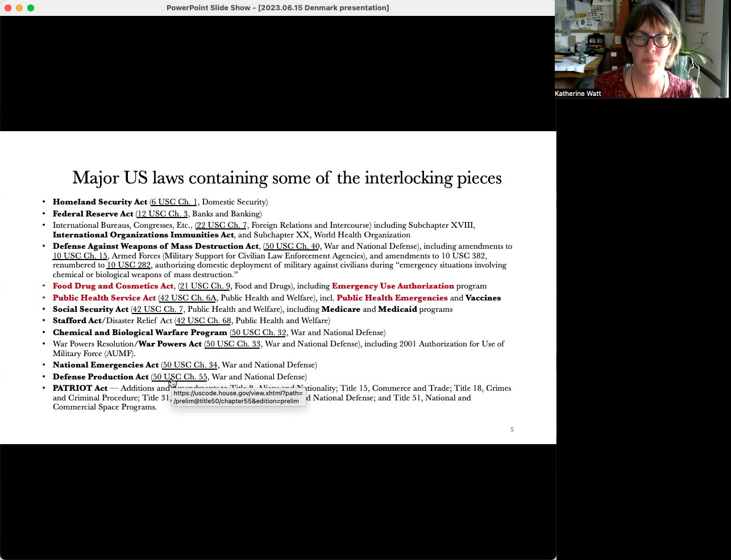This screenshot has width=731, height=560.
Task: Minimize the slide show window (yellow button)
Action: click(x=19, y=8)
